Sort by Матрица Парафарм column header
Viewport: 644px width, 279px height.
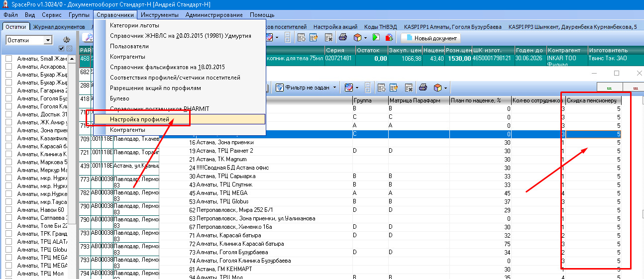coord(418,100)
